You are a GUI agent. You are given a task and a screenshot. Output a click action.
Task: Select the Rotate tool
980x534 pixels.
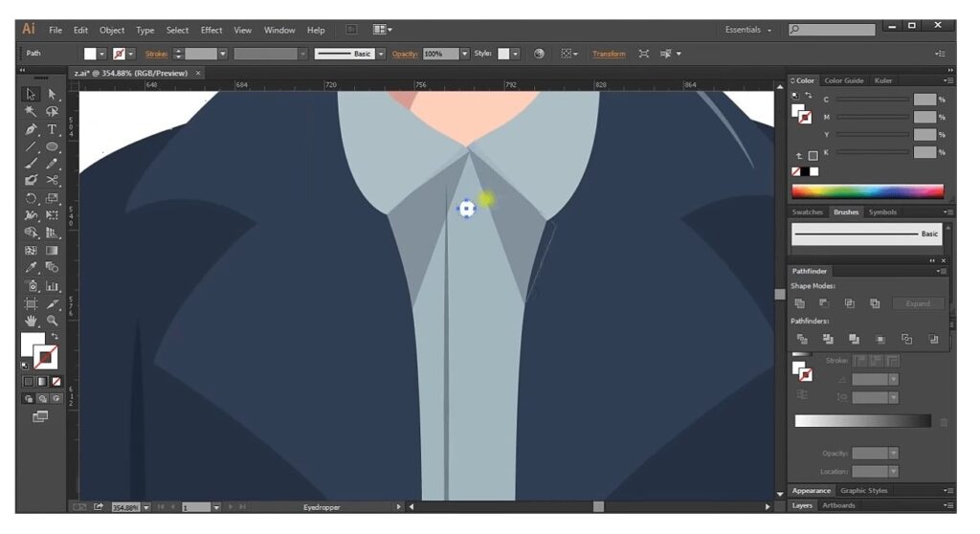pos(30,199)
